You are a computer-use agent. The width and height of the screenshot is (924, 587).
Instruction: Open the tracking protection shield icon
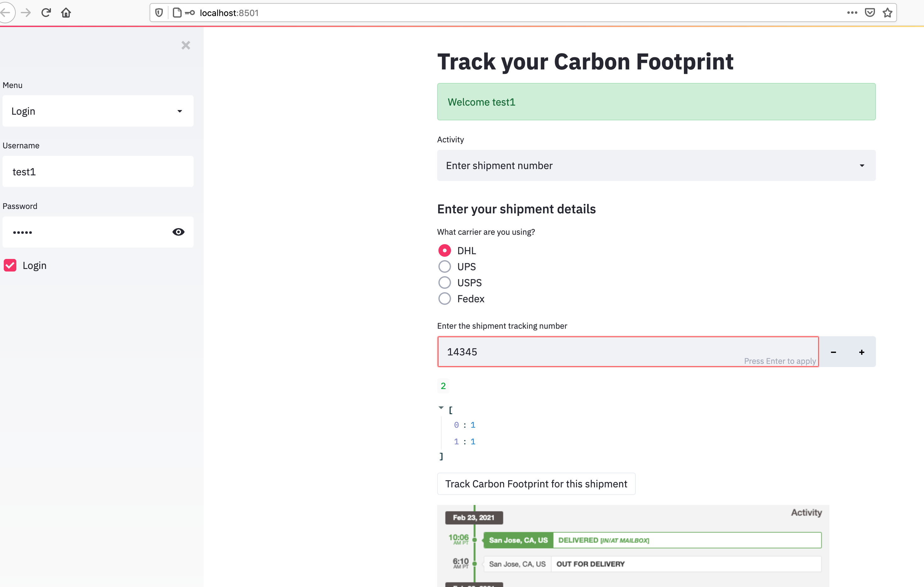(x=159, y=13)
